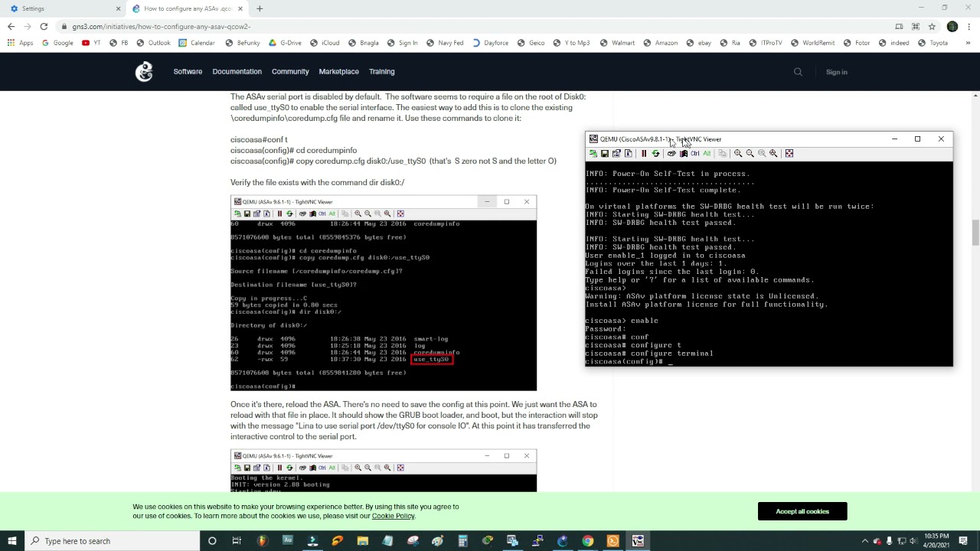Click Zoom in magnifier in TightVNC toolbar

click(738, 154)
